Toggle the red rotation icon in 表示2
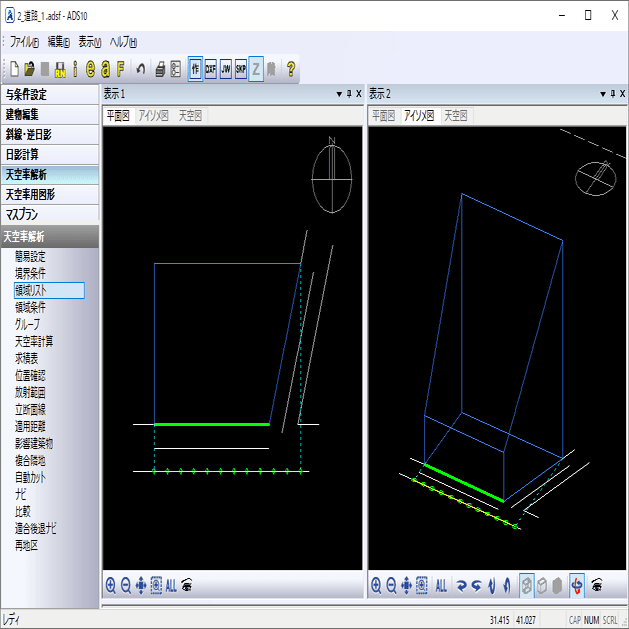Image resolution: width=629 pixels, height=629 pixels. 576,586
